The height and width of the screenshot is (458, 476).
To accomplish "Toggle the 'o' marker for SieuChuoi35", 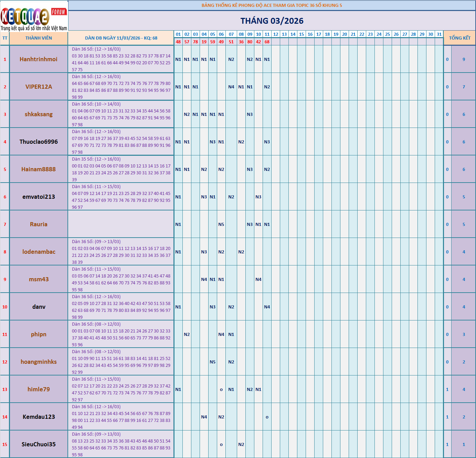I will [221, 444].
